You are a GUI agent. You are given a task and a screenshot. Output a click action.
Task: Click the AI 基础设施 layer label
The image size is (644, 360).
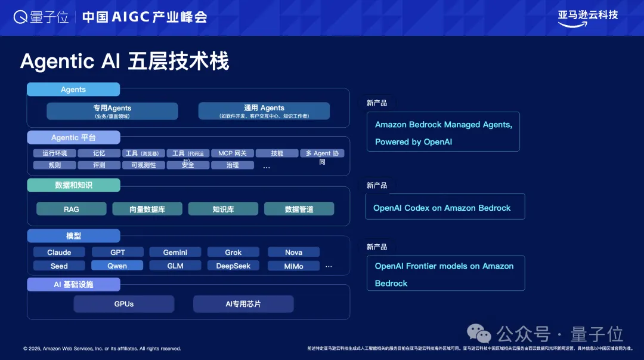(73, 284)
